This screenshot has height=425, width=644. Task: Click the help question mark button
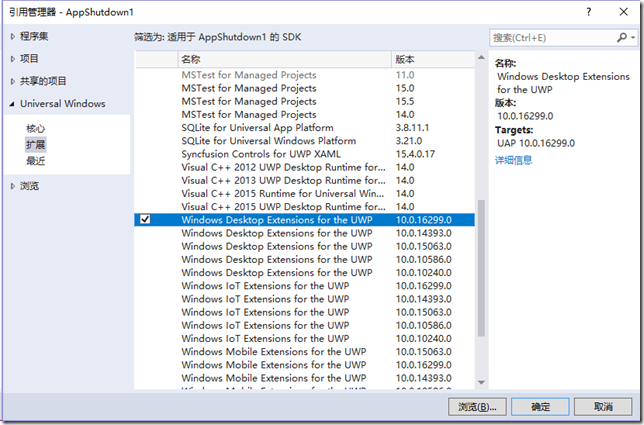tap(589, 12)
